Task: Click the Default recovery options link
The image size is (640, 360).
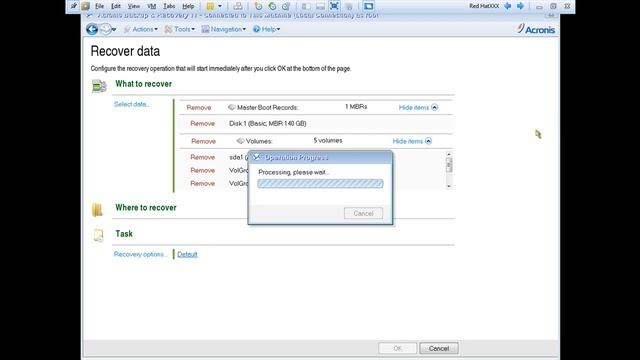Action: tap(187, 254)
